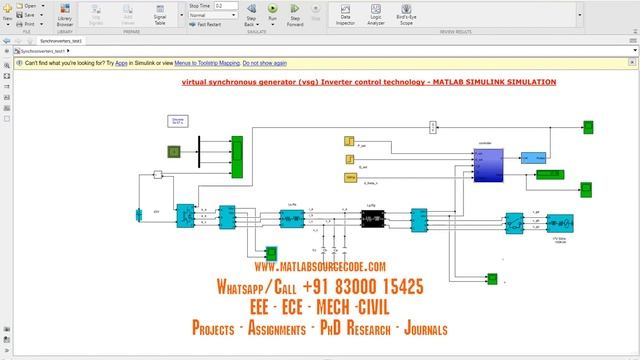Click the Print icon in the toolbar

point(25,24)
